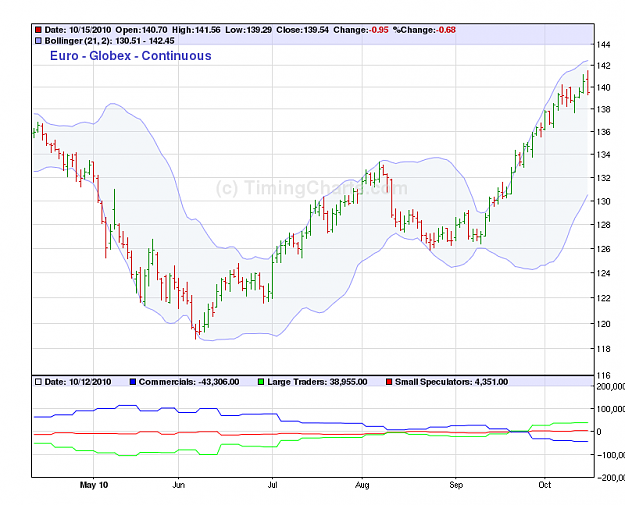This screenshot has height=505, width=625.
Task: Click the 'Close:139.54' value
Action: click(303, 30)
